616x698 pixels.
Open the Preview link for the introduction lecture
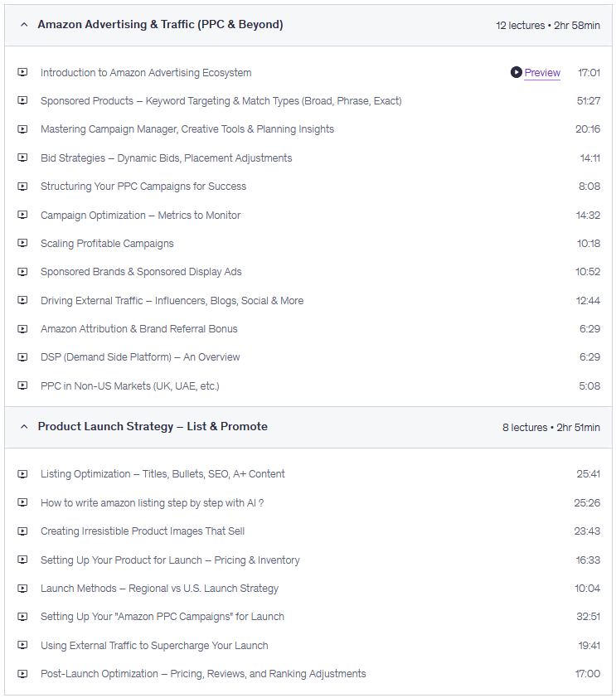click(542, 73)
